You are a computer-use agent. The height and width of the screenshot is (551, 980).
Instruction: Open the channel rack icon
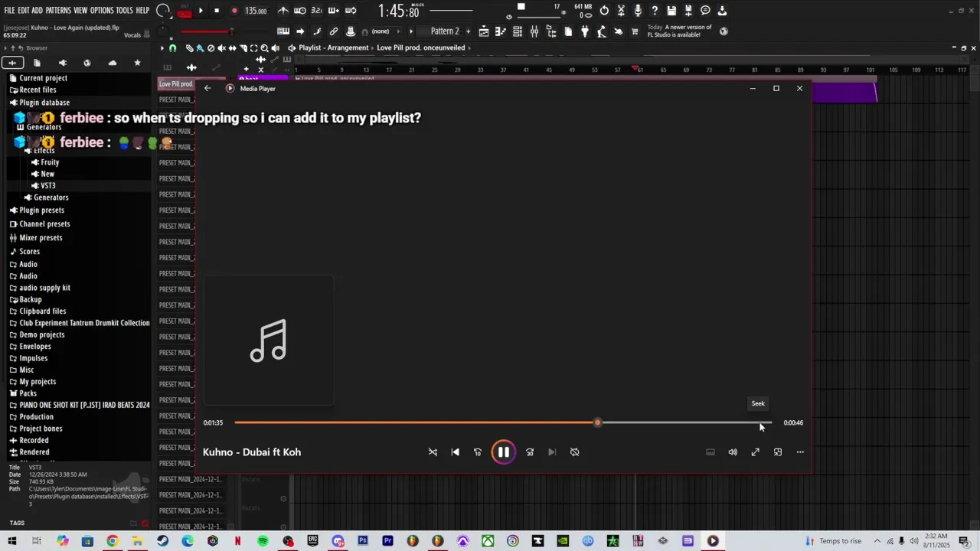518,31
